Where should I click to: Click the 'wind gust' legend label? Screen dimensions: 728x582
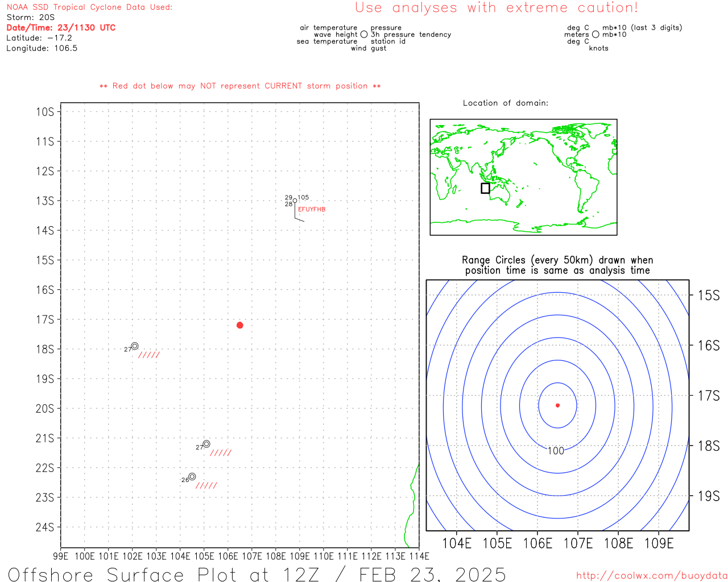(369, 48)
